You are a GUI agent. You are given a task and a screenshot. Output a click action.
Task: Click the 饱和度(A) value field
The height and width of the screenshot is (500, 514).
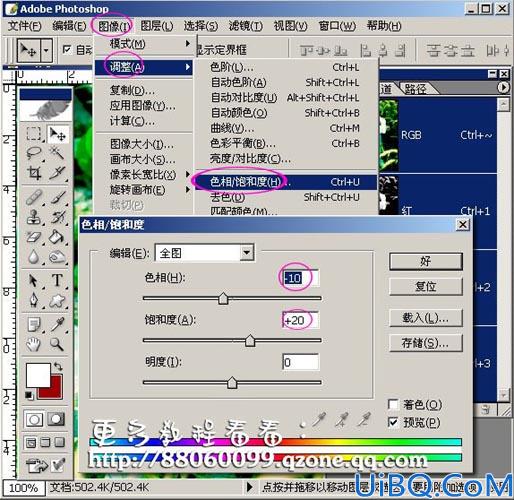point(300,320)
